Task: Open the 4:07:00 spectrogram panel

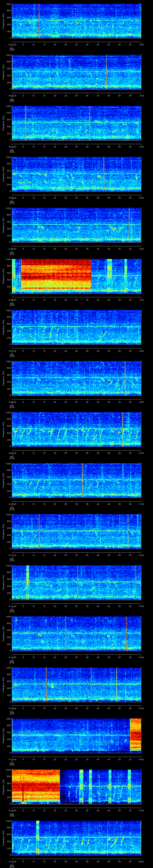Action: tap(77, 327)
